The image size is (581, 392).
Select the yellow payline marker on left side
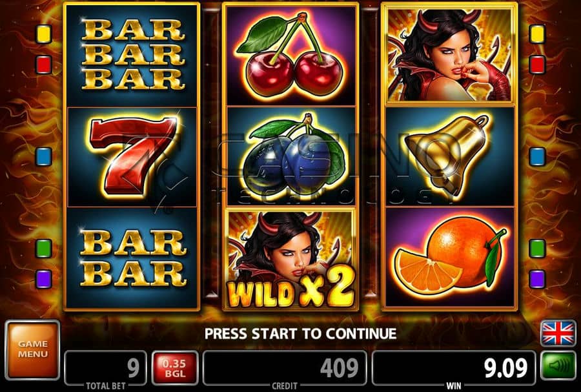point(44,34)
